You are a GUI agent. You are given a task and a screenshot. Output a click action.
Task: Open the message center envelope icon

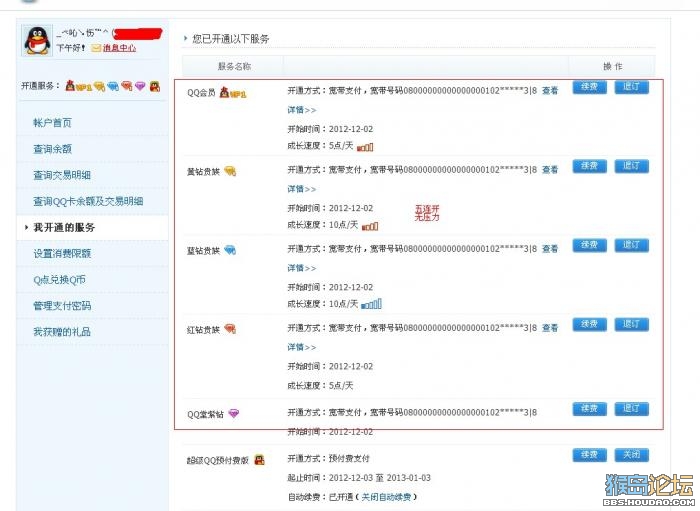pos(96,48)
